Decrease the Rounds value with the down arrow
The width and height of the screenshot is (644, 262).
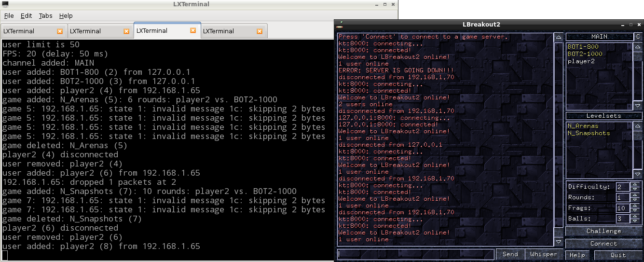point(636,200)
